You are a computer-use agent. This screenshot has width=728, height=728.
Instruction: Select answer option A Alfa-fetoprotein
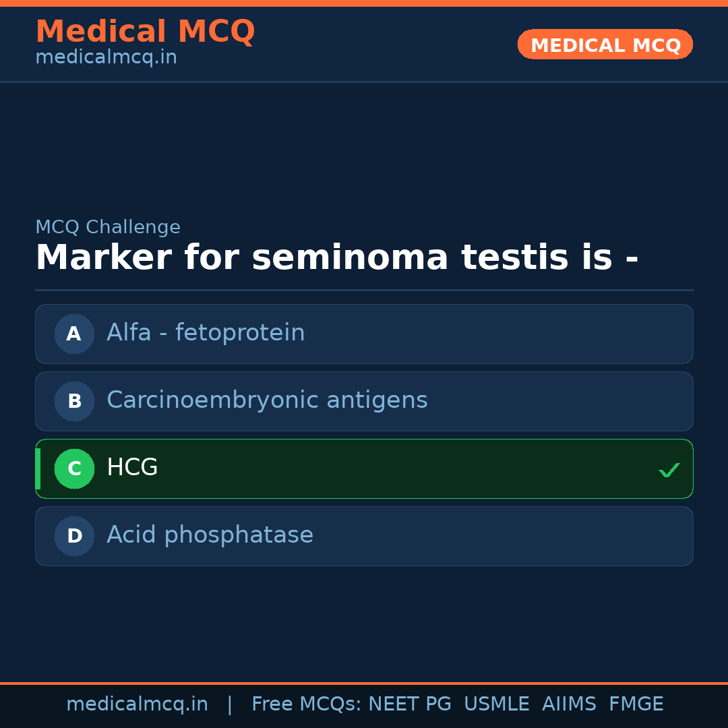pyautogui.click(x=364, y=334)
